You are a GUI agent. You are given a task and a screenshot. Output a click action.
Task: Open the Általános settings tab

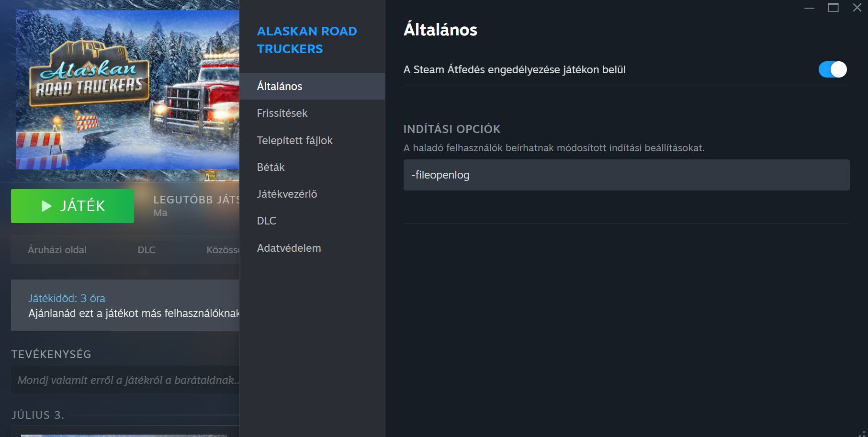pyautogui.click(x=280, y=86)
